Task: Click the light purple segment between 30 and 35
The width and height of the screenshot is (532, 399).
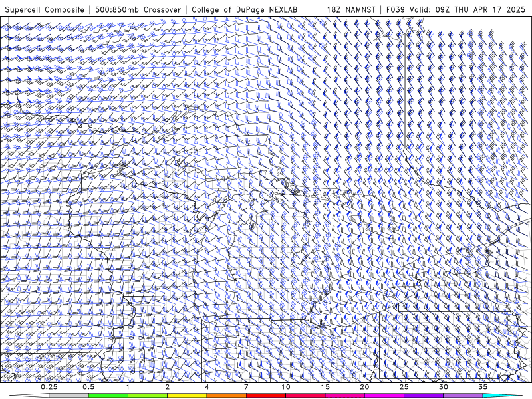Action: click(463, 396)
